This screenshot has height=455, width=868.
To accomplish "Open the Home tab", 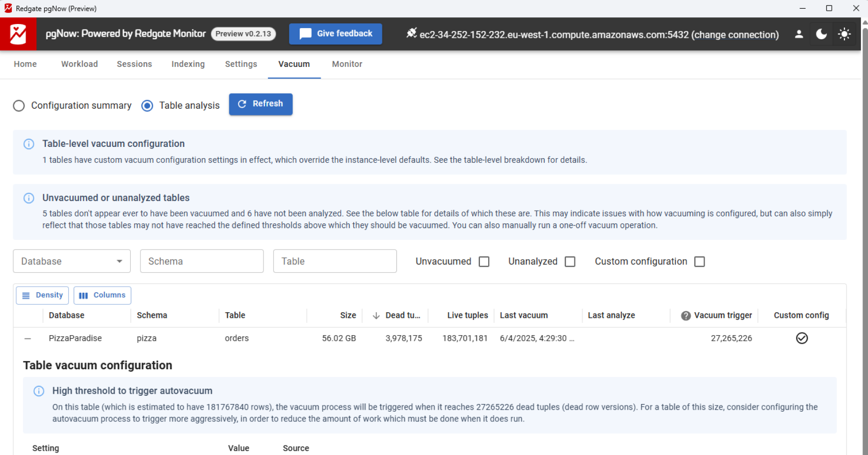I will pyautogui.click(x=25, y=64).
